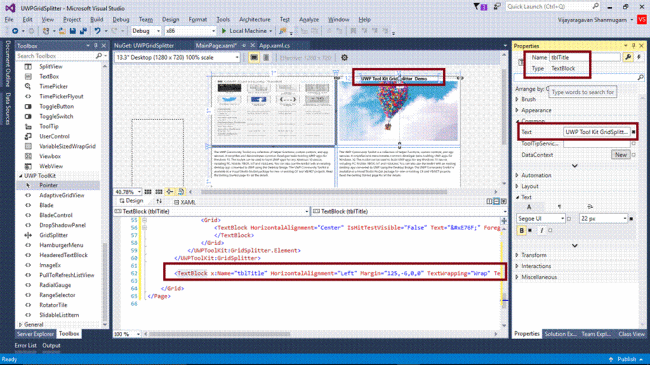Click the wrench icon next to Name field
Viewport: 650px width, 365px height.
tap(628, 57)
